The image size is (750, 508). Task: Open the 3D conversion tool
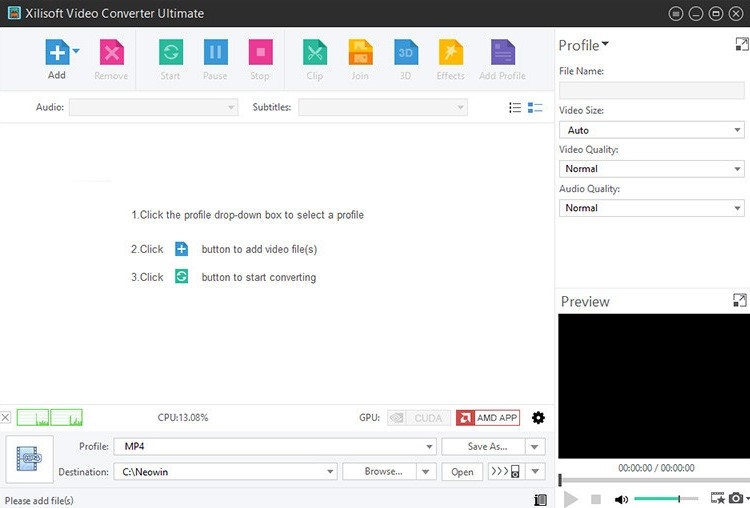[406, 52]
